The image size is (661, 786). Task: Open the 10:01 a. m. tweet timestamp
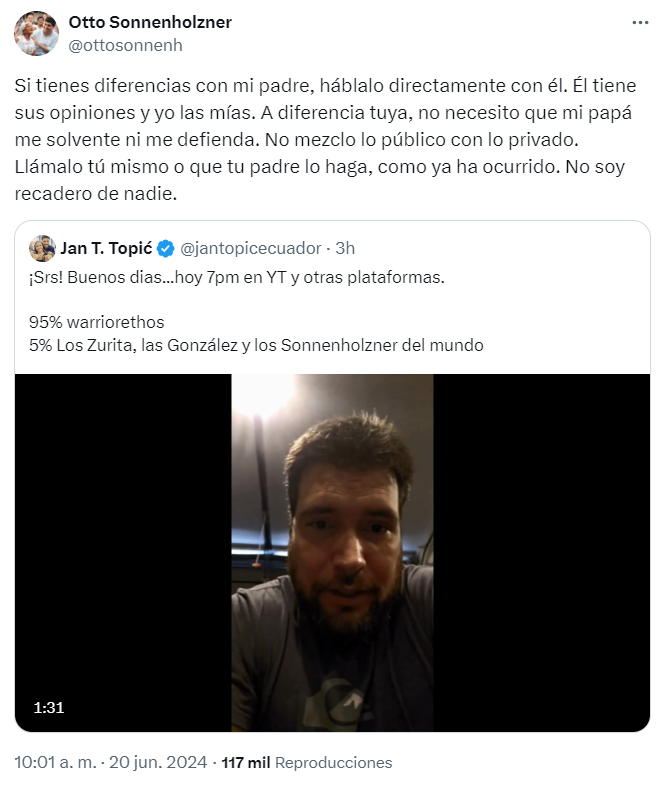pos(55,762)
